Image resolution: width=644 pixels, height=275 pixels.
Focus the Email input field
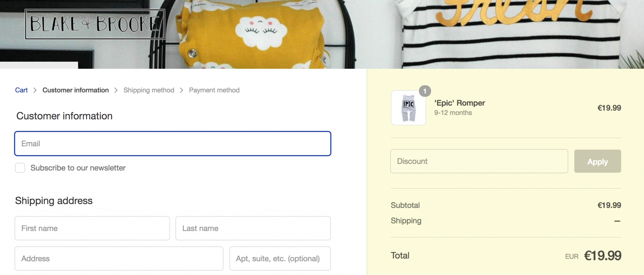[x=173, y=143]
